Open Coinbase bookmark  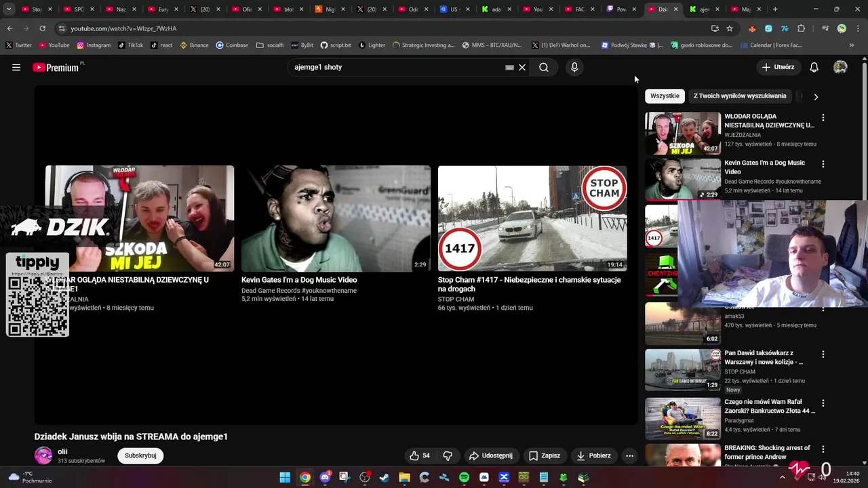232,45
